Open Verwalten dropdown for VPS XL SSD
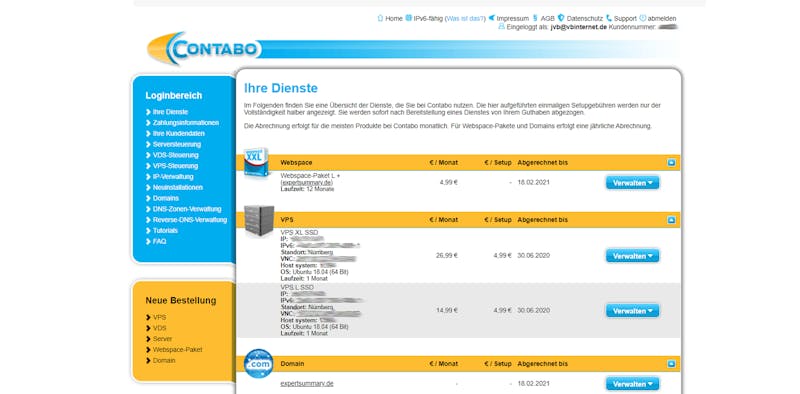The image size is (800, 394). click(x=633, y=256)
